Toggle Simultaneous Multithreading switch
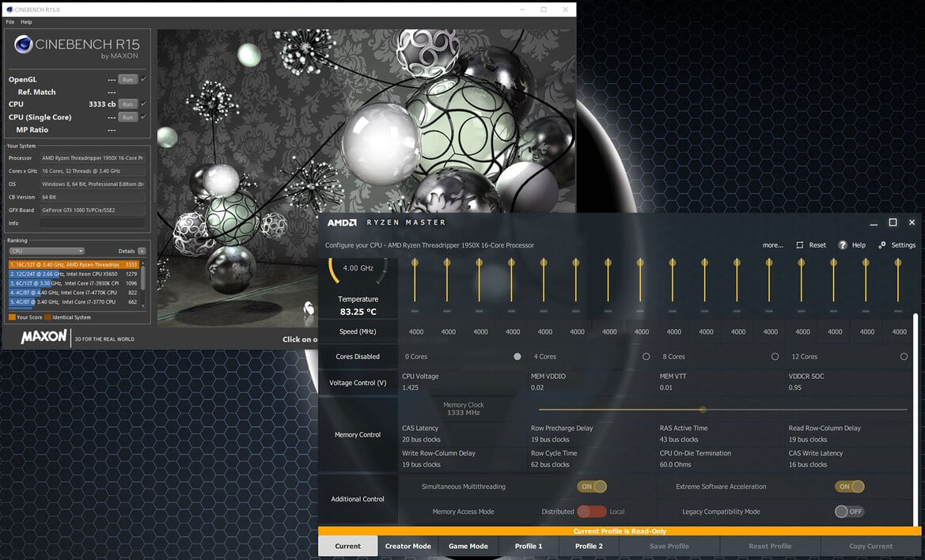 592,486
